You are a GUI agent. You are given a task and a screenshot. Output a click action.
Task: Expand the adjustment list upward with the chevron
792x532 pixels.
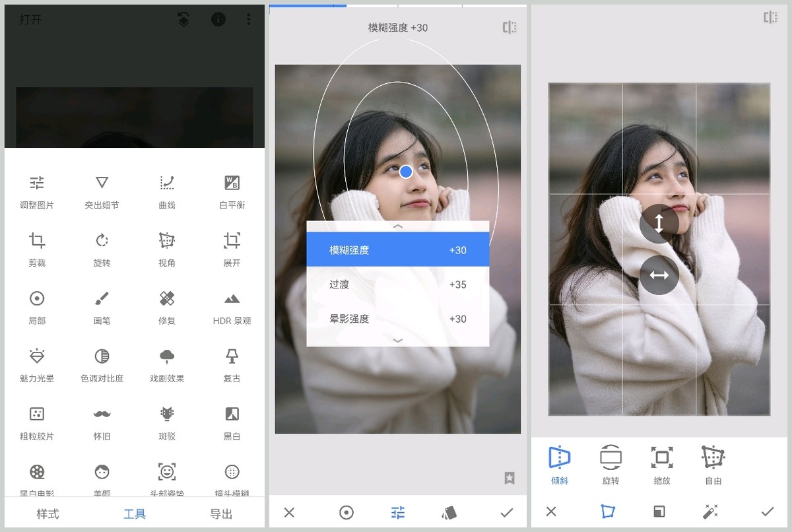click(x=397, y=225)
